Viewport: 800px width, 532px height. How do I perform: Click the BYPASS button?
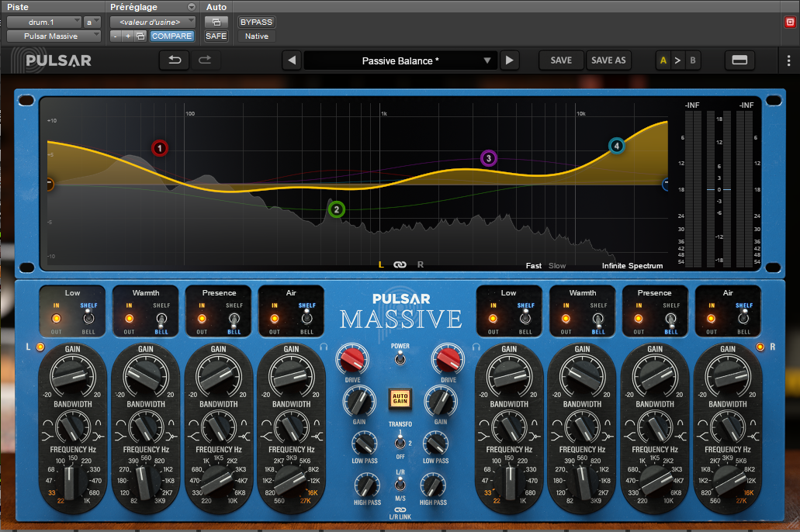256,22
